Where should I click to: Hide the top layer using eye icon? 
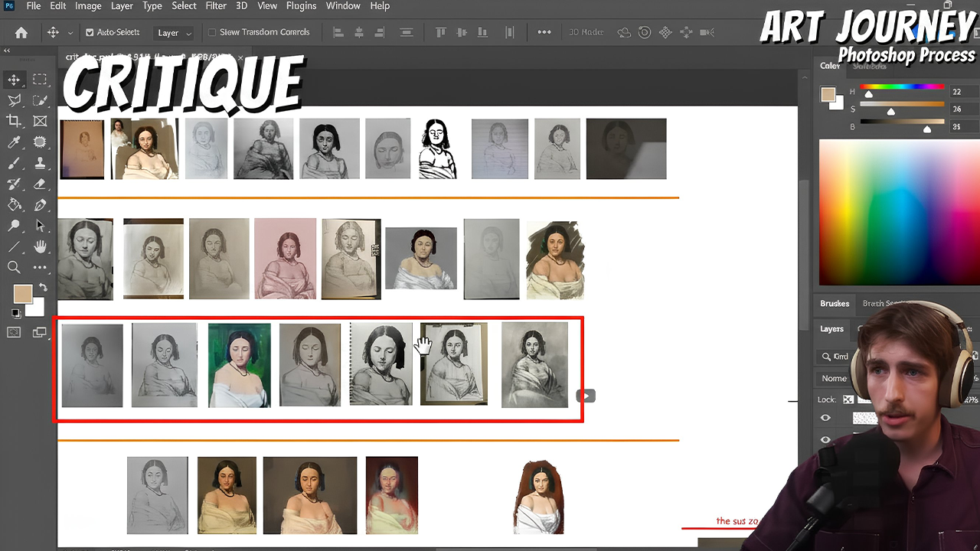point(825,418)
